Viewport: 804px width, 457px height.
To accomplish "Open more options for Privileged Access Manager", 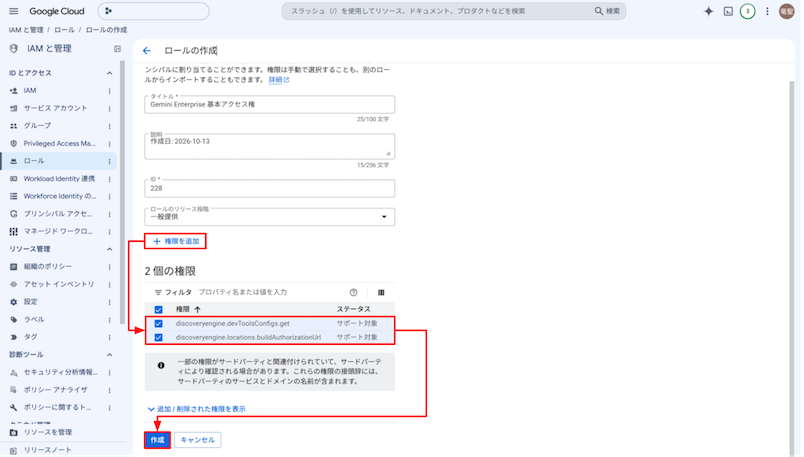I will [x=109, y=144].
